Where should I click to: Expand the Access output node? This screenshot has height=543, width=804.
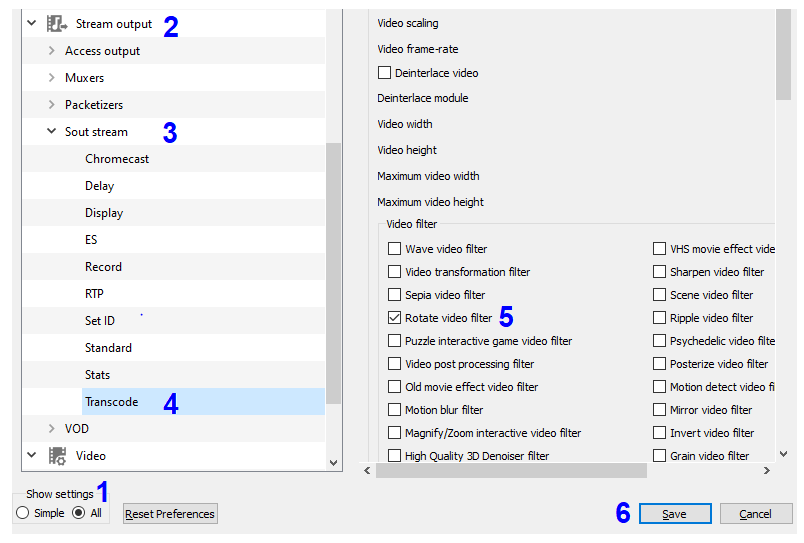[x=51, y=51]
